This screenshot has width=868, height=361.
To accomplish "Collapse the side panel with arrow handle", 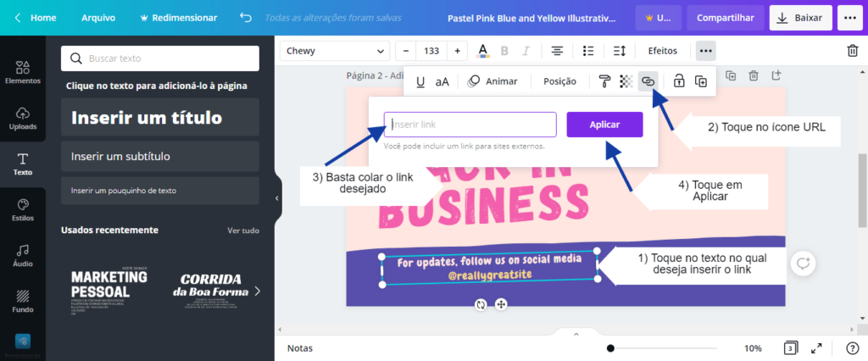I will (277, 198).
